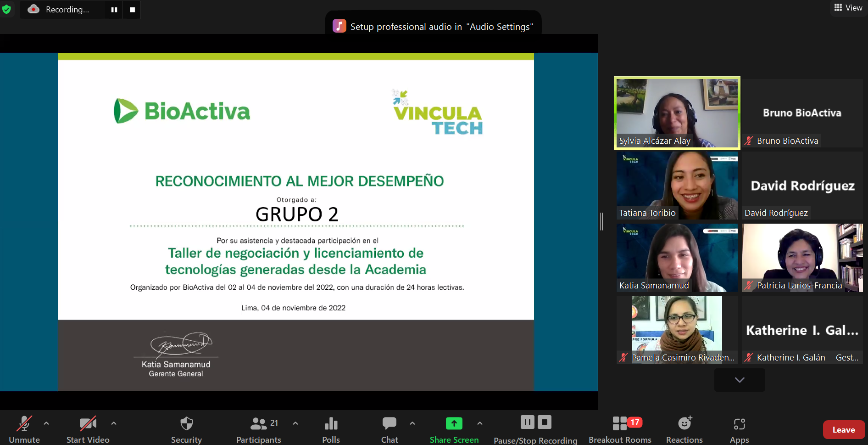Stop recording using top-left stop button
The height and width of the screenshot is (445, 868).
point(132,10)
